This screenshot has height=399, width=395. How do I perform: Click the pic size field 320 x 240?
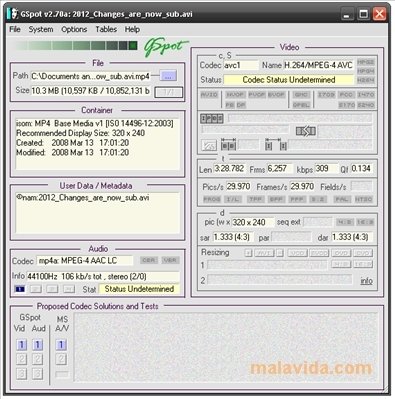click(253, 222)
